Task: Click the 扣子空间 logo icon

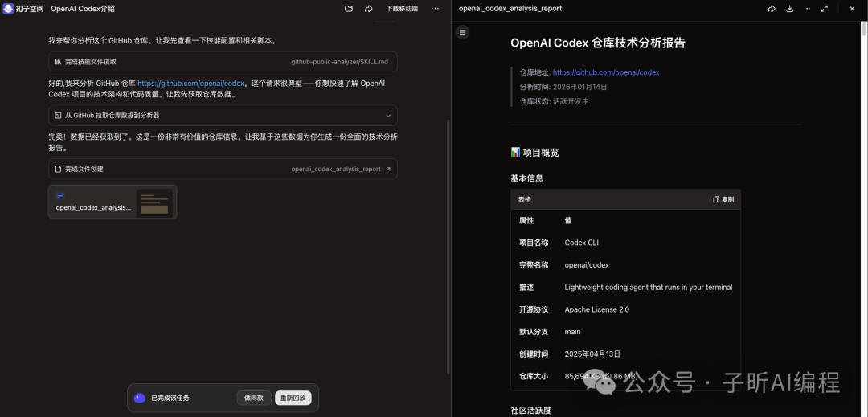Action: tap(9, 8)
